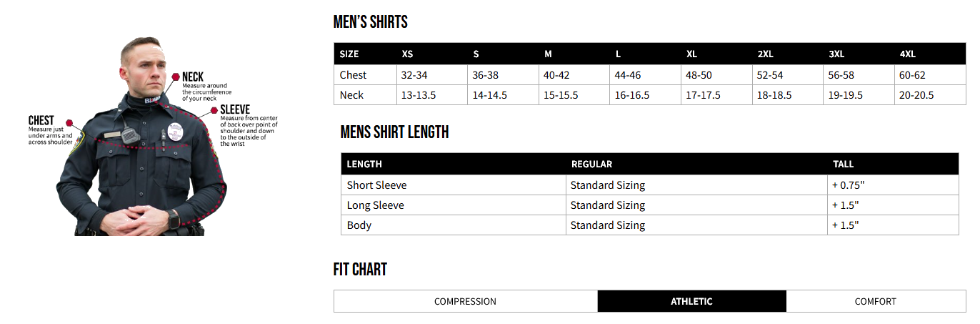980x324 pixels.
Task: Click the M neck value 15-15.5
Action: 561,95
